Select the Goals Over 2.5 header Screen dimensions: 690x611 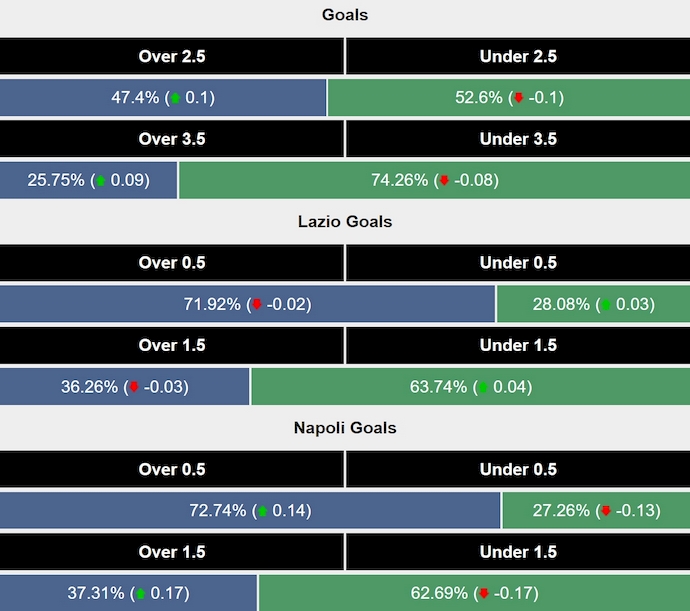[172, 57]
